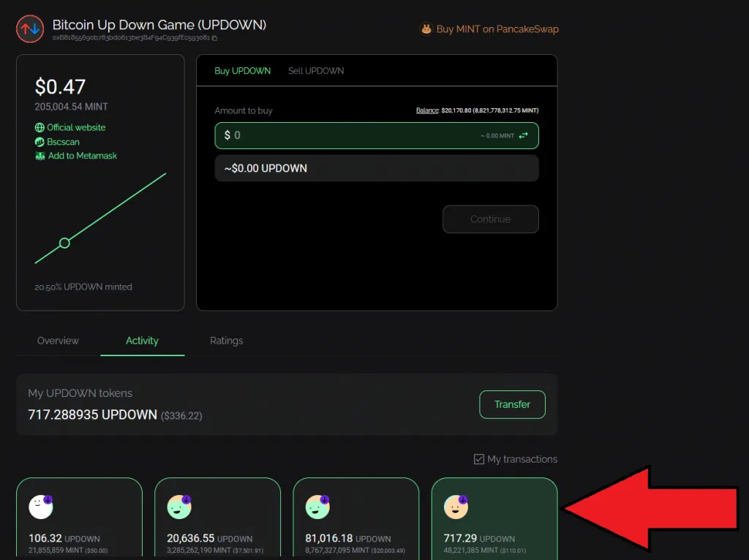Viewport: 749px width, 560px height.
Task: Click the white avatar on the 106.32 UPDOWN card
Action: pos(41,507)
